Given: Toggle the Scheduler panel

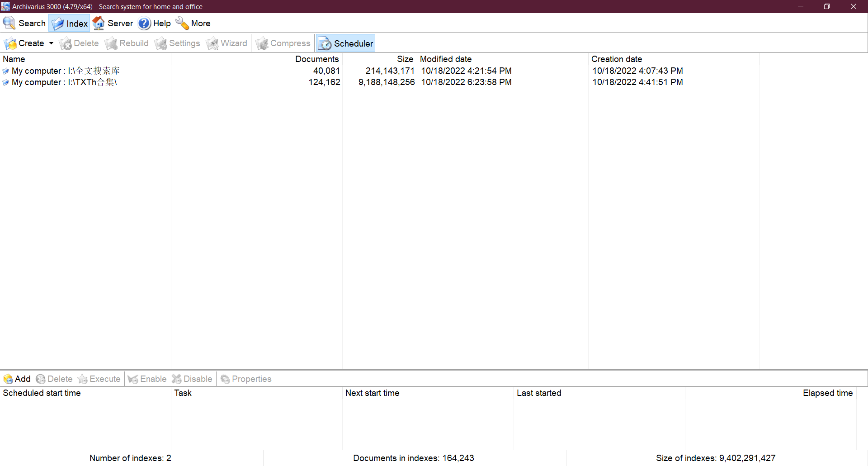Looking at the screenshot, I should click(346, 43).
